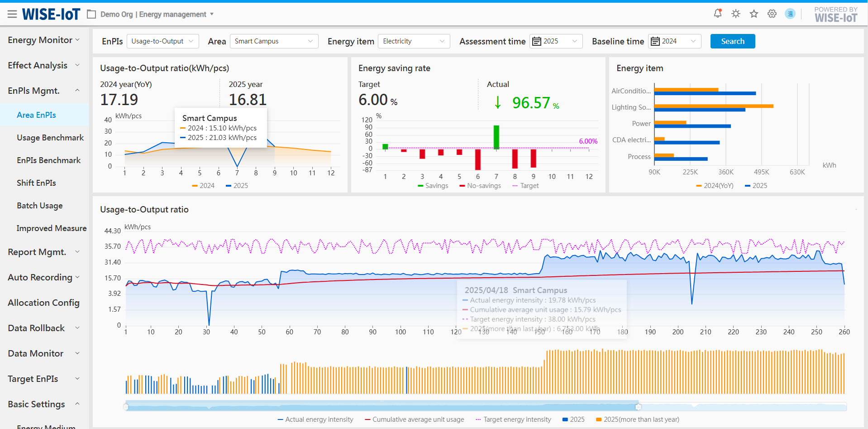This screenshot has width=868, height=429.
Task: Click the WISE-IoT logo in header
Action: point(51,14)
